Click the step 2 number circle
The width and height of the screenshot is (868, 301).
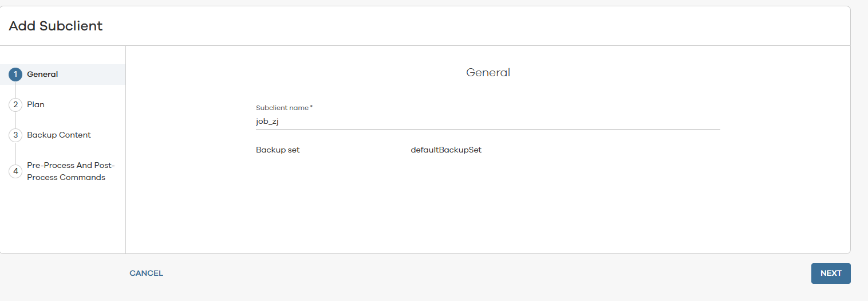tap(15, 105)
